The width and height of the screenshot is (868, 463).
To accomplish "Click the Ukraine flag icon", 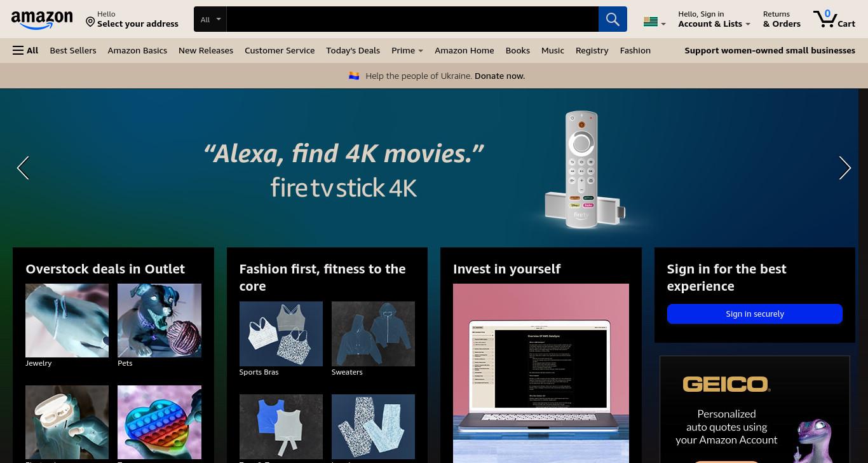I will [354, 76].
